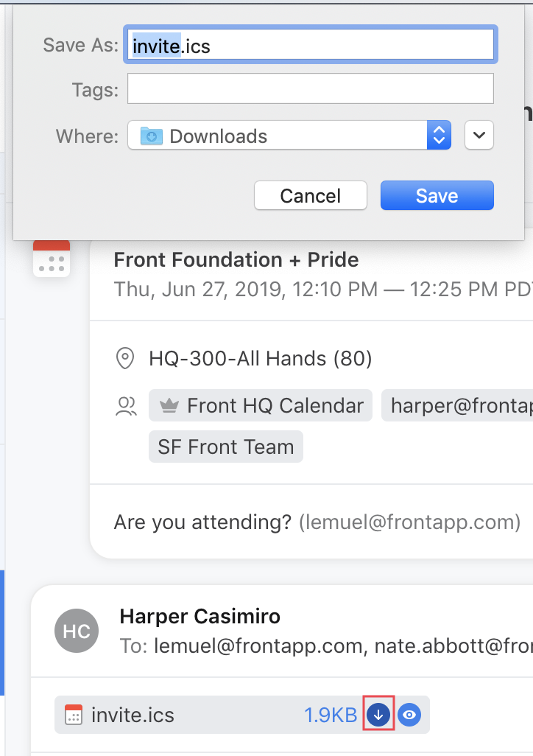Click the Save button
The height and width of the screenshot is (756, 533).
coord(437,195)
